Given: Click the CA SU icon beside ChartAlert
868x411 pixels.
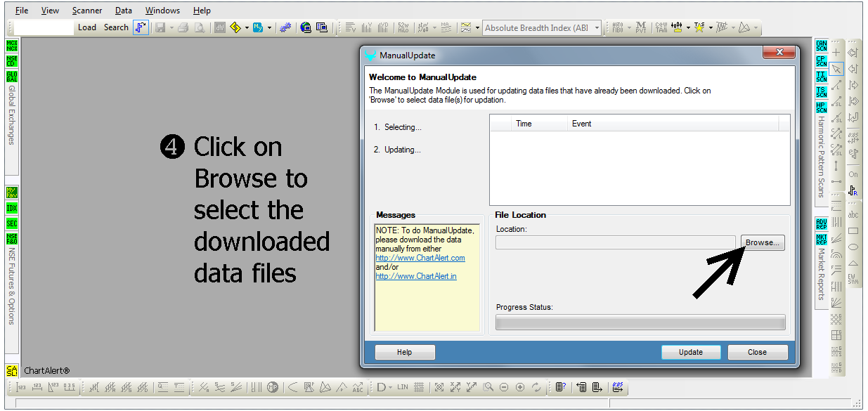Looking at the screenshot, I should (12, 370).
